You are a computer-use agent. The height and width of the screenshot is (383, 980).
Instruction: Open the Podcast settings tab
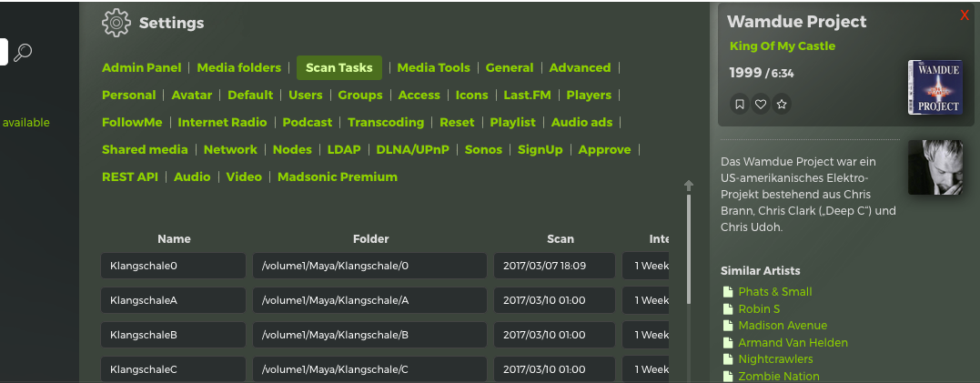pos(308,123)
